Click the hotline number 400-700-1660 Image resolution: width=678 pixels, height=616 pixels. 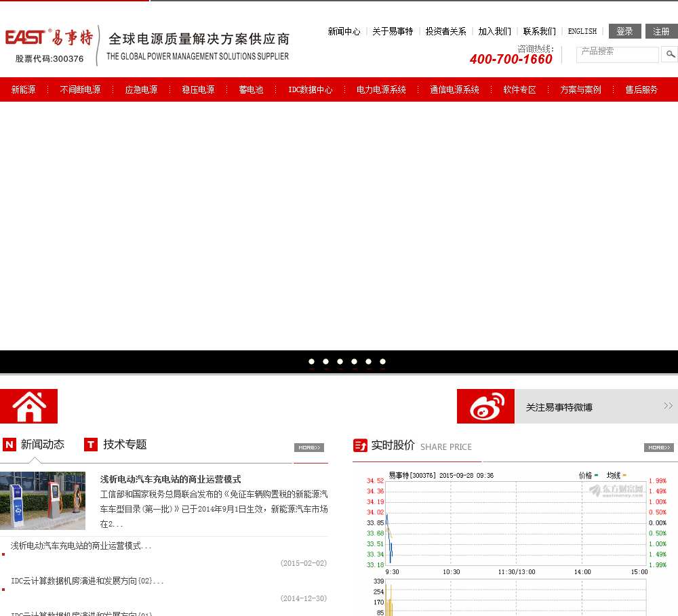511,59
